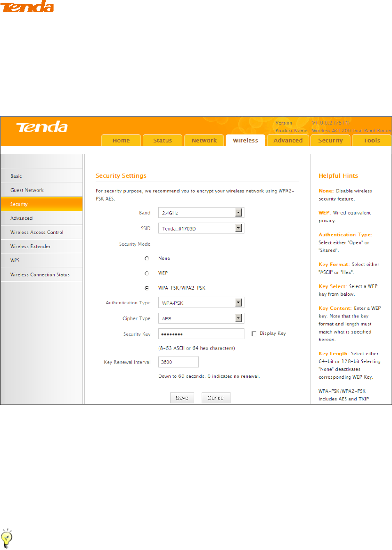The width and height of the screenshot is (392, 550).
Task: Open WPS settings
Action: 41,260
